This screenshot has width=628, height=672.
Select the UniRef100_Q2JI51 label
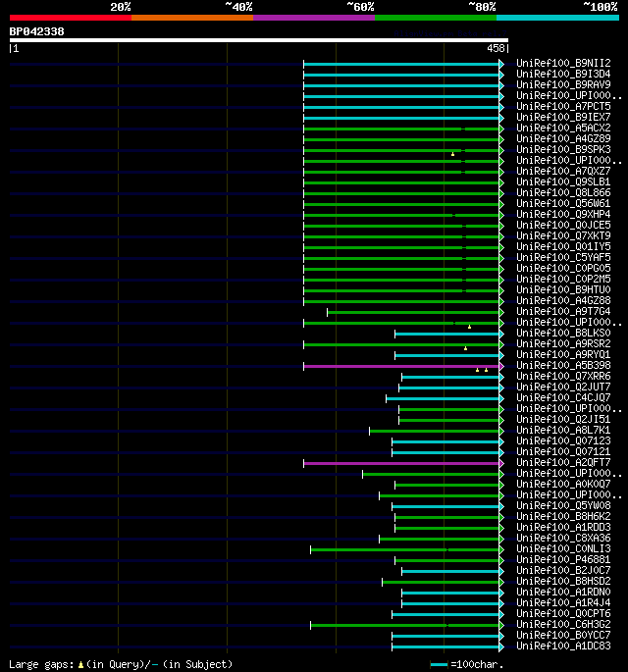(x=563, y=420)
